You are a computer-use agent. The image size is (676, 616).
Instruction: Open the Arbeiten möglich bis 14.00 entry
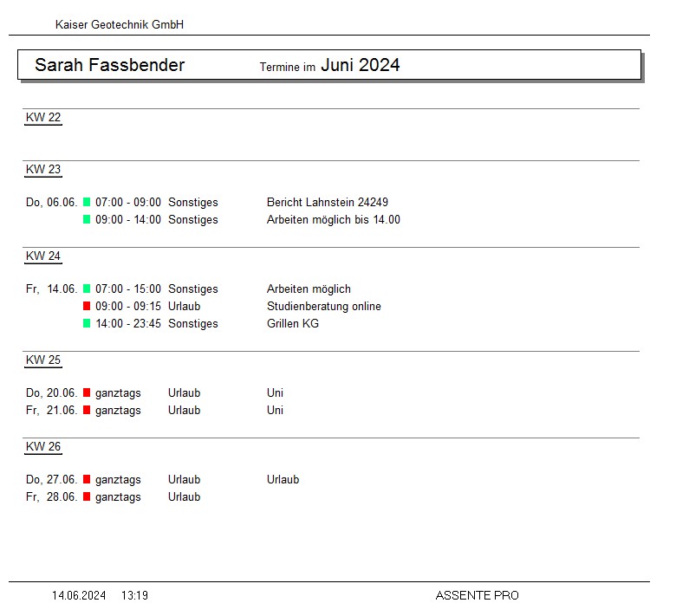click(333, 219)
